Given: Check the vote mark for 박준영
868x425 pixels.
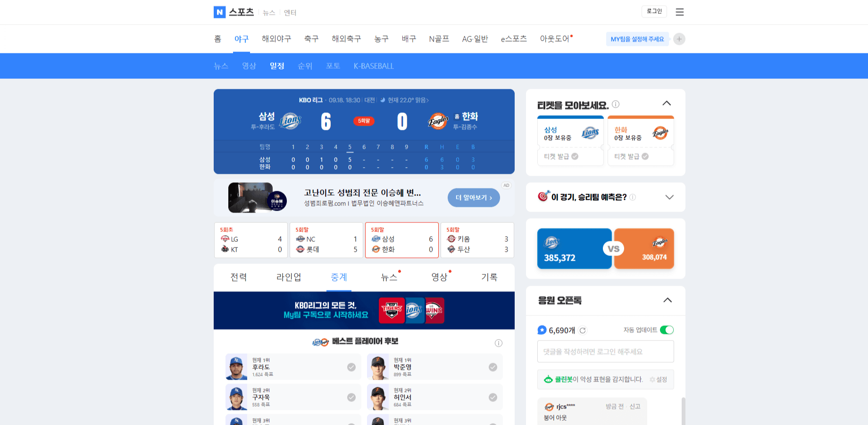Looking at the screenshot, I should tap(493, 367).
